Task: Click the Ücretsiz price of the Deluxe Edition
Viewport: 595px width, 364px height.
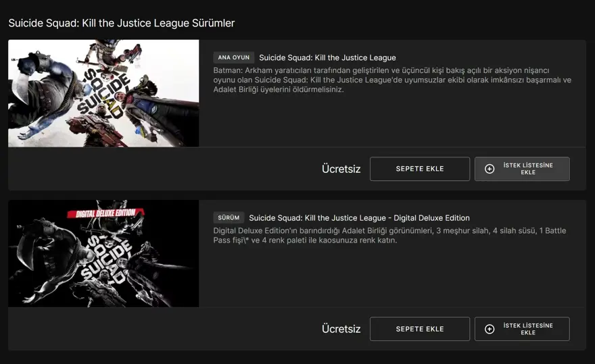Action: (x=341, y=329)
